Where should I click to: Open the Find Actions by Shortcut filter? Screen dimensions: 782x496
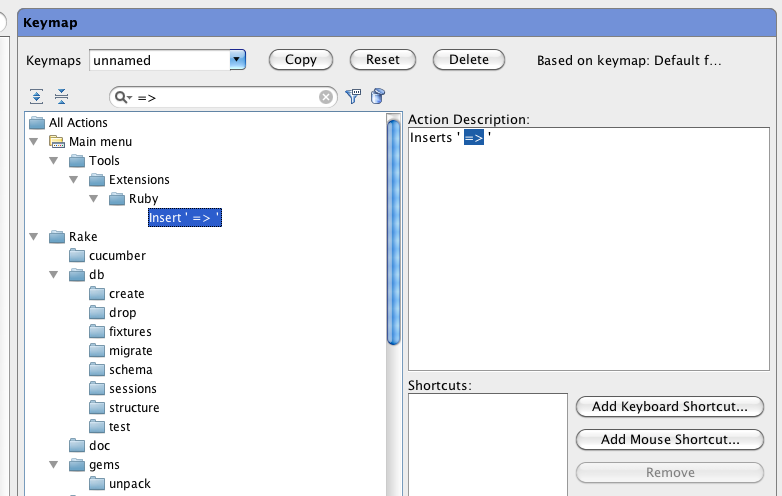point(353,96)
